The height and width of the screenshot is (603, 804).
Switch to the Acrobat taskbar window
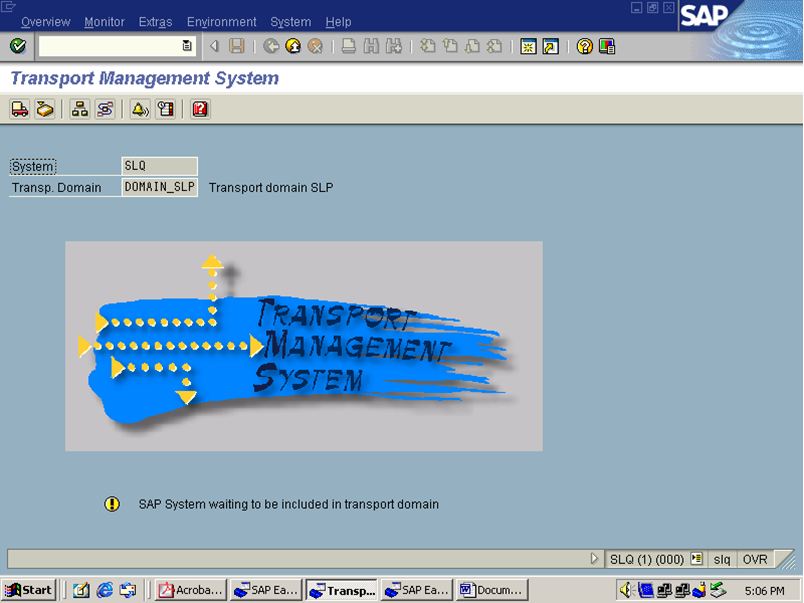tap(190, 590)
